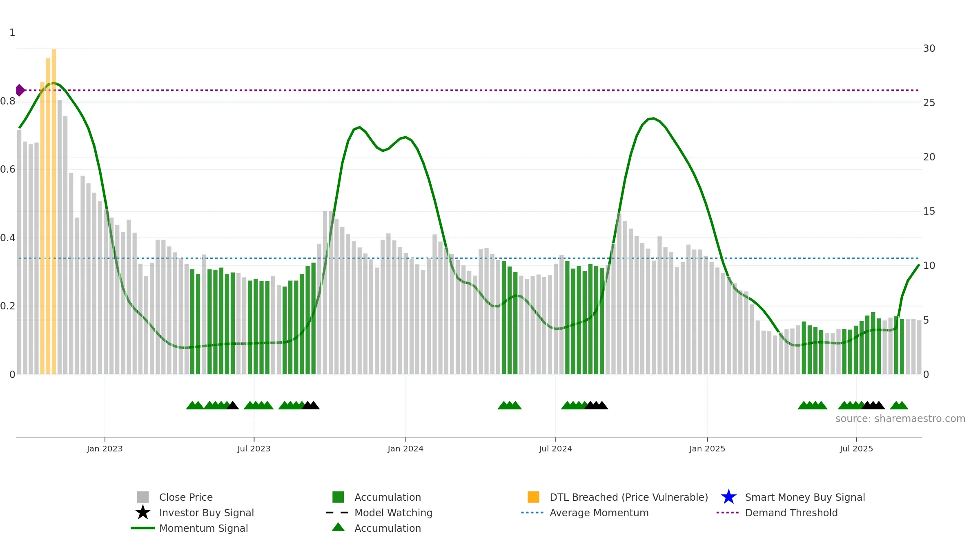The image size is (980, 551).
Task: Click the orange DTL Breached legend square
Action: [533, 497]
